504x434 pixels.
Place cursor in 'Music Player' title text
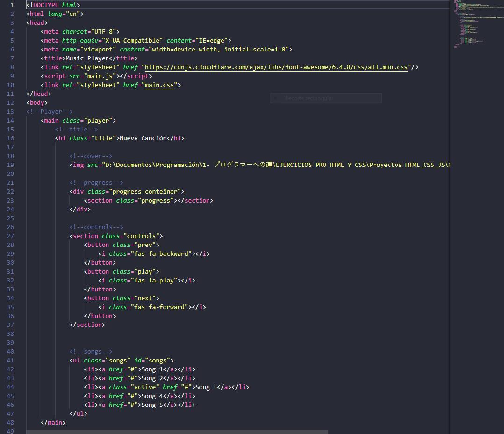[87, 58]
